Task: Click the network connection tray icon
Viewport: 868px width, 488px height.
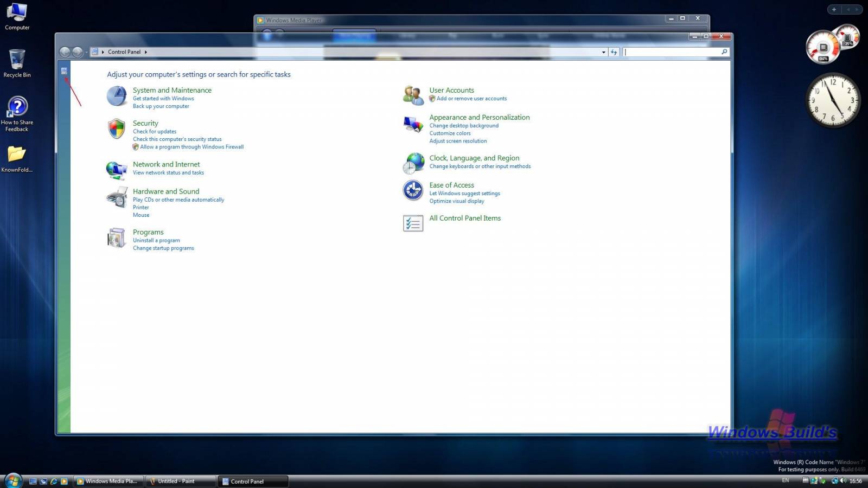Action: [835, 481]
